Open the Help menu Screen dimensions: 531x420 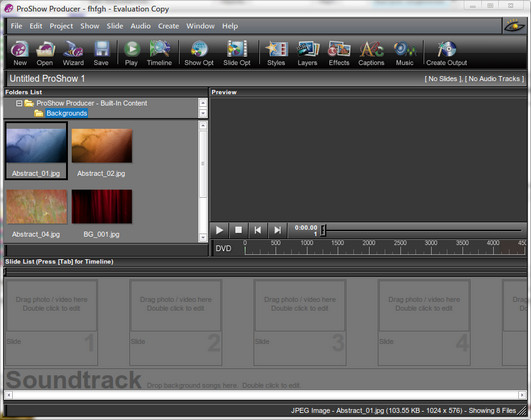click(x=230, y=26)
